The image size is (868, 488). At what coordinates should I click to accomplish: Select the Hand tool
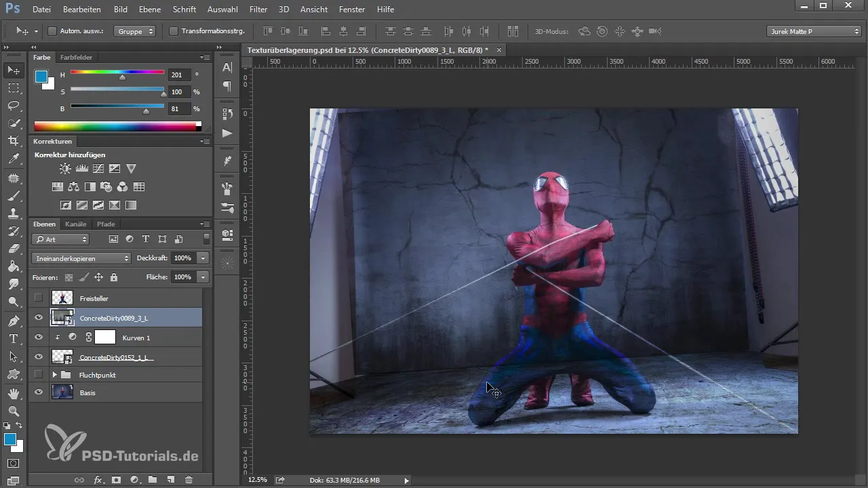coord(14,393)
